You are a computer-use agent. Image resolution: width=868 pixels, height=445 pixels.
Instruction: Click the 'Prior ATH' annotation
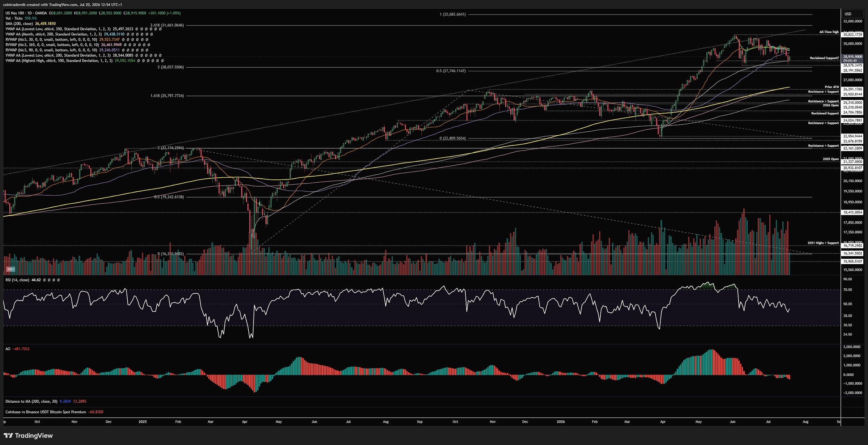(x=831, y=87)
